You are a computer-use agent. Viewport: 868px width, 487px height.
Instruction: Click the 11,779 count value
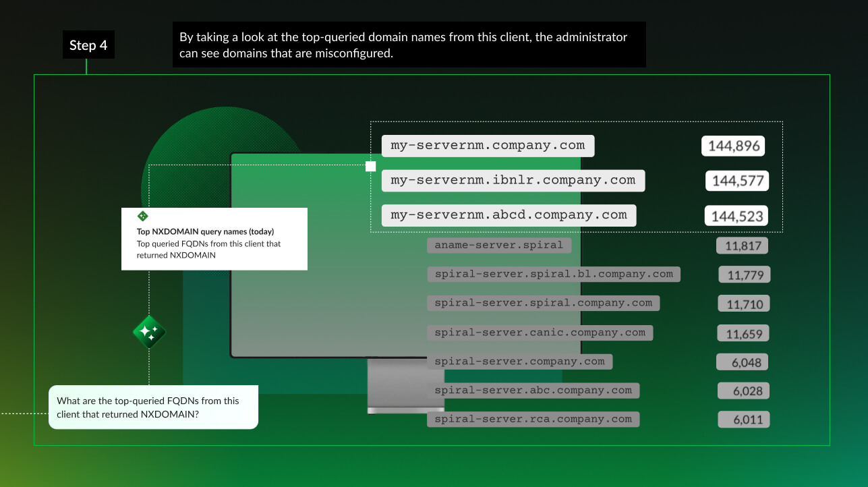744,275
